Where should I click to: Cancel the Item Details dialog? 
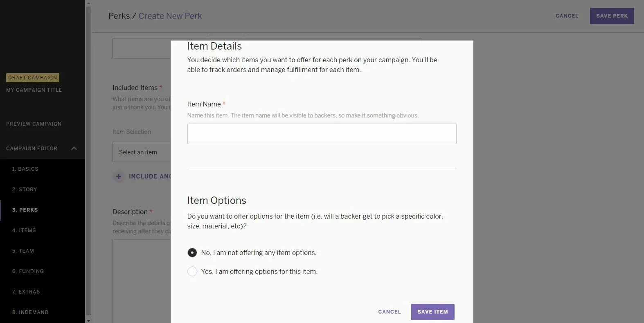pyautogui.click(x=389, y=312)
